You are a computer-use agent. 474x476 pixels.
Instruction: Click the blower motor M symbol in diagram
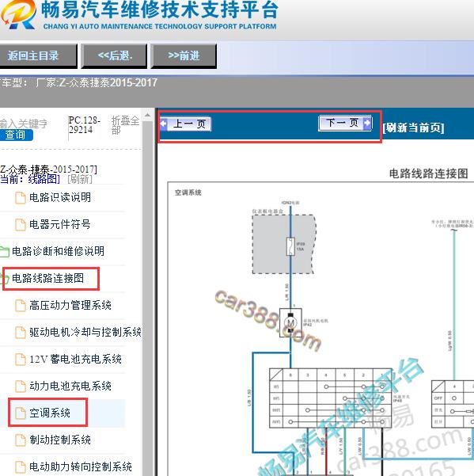tap(290, 322)
